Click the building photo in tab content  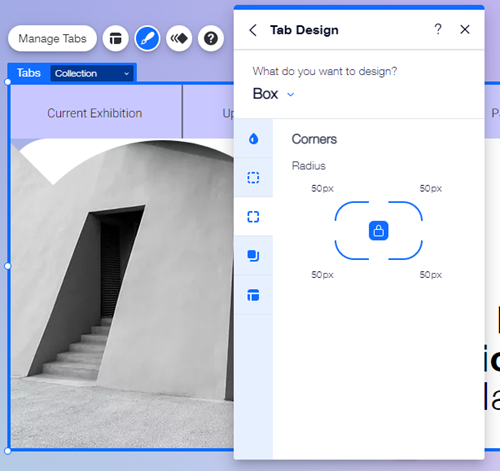122,293
